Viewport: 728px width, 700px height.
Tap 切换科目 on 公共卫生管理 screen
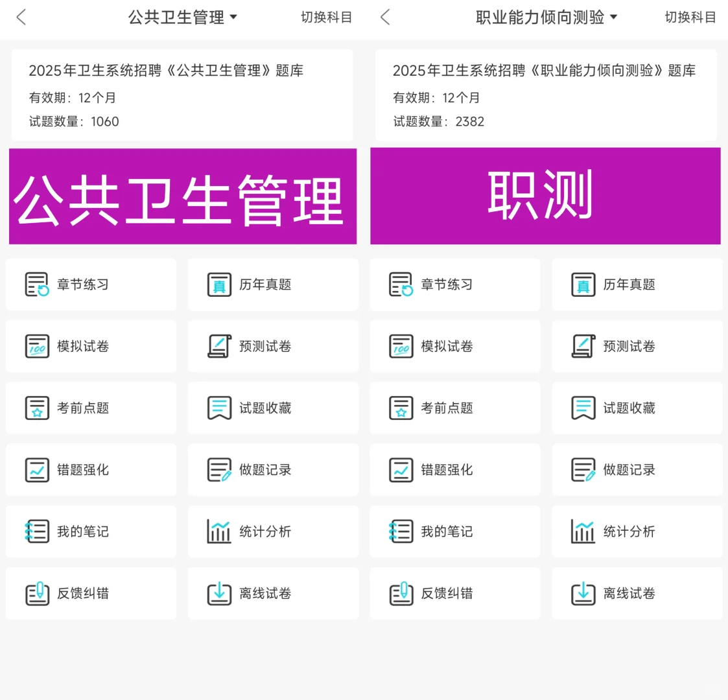coord(326,17)
